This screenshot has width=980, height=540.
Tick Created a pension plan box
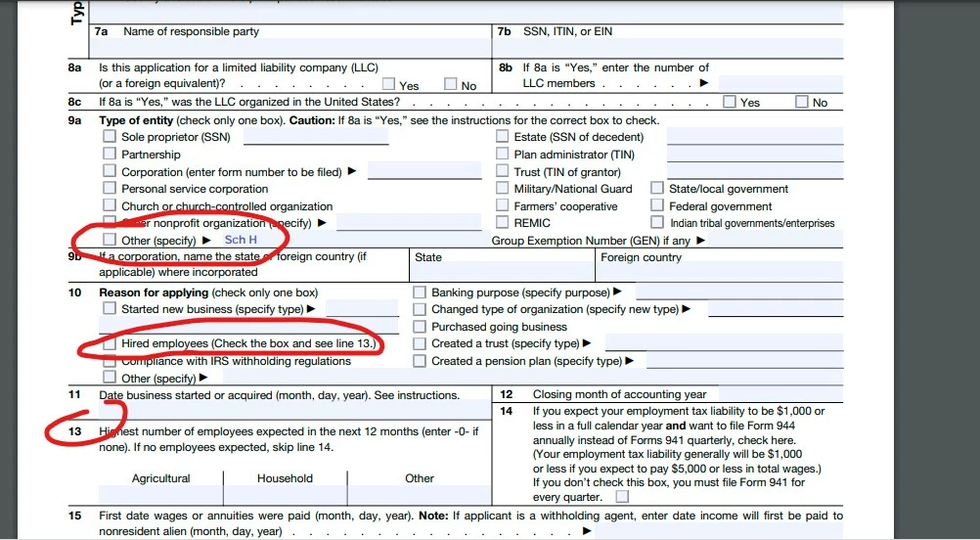pyautogui.click(x=420, y=361)
